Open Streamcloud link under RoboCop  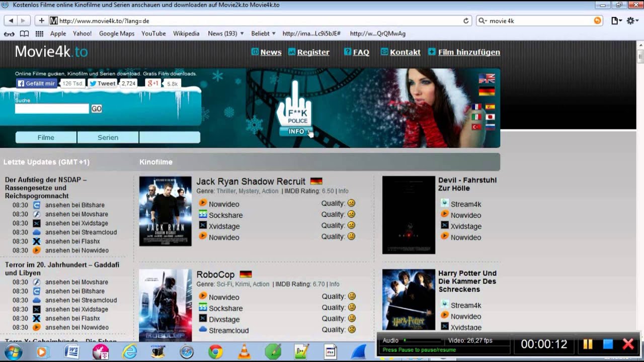point(228,330)
